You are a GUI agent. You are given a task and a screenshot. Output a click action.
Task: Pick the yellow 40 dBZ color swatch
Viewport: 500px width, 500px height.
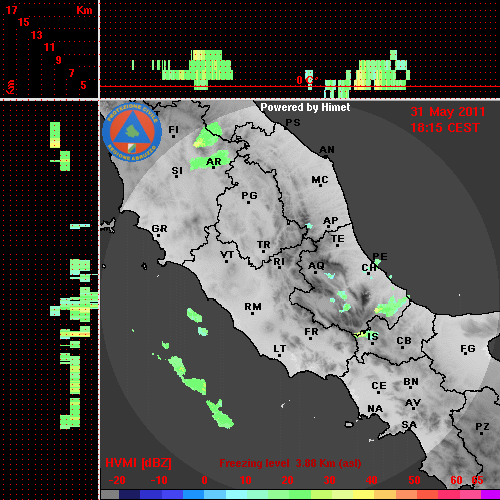(x=363, y=495)
